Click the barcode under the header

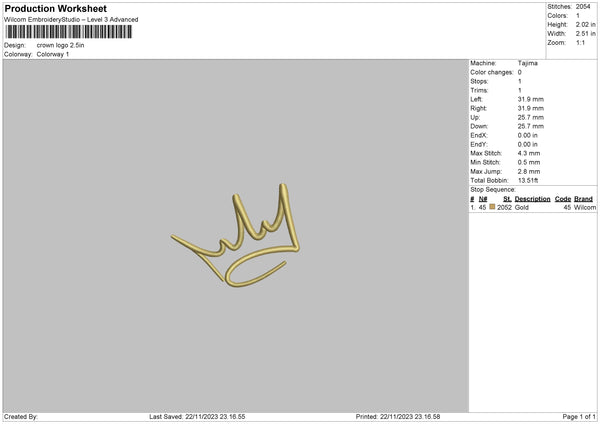click(69, 32)
